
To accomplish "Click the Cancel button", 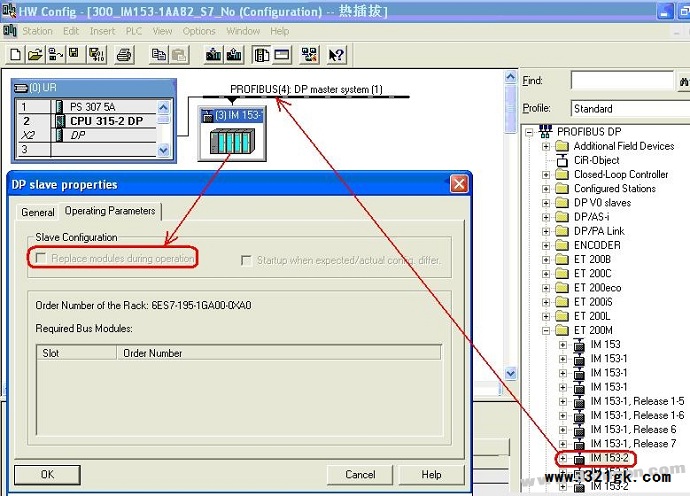I will click(360, 475).
